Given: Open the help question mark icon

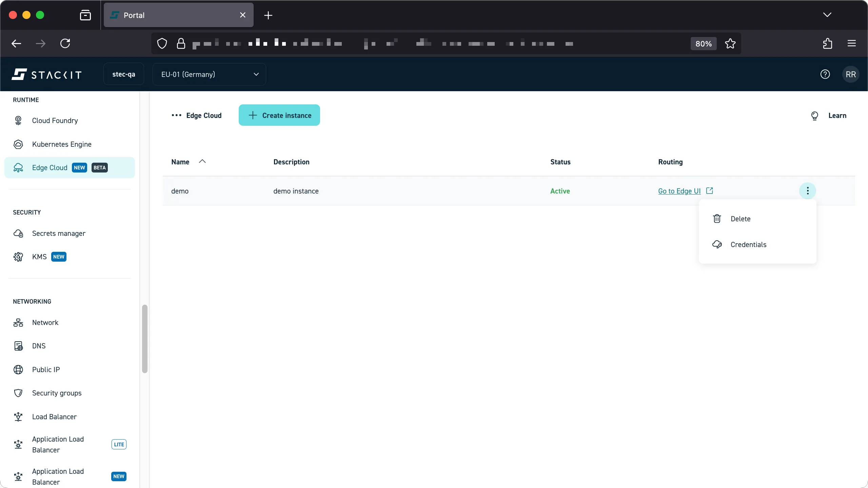Looking at the screenshot, I should pyautogui.click(x=825, y=74).
